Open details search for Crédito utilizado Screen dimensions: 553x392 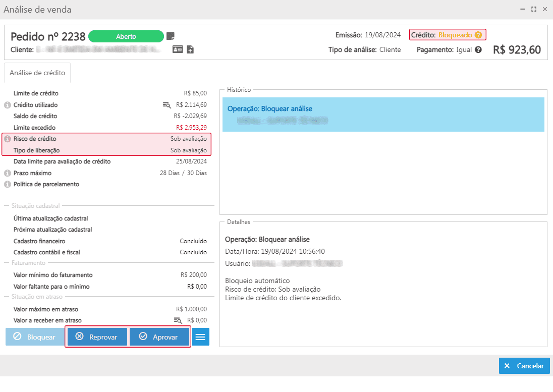[167, 105]
